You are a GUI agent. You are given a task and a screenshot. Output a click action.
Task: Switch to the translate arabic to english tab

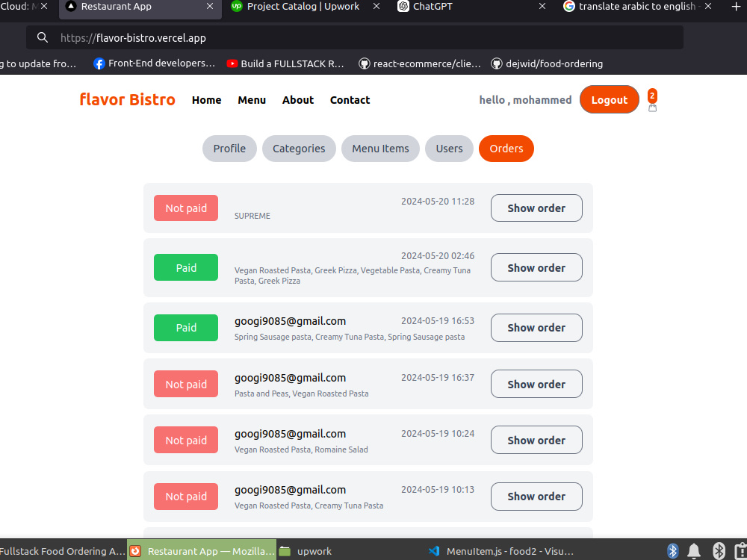[637, 6]
